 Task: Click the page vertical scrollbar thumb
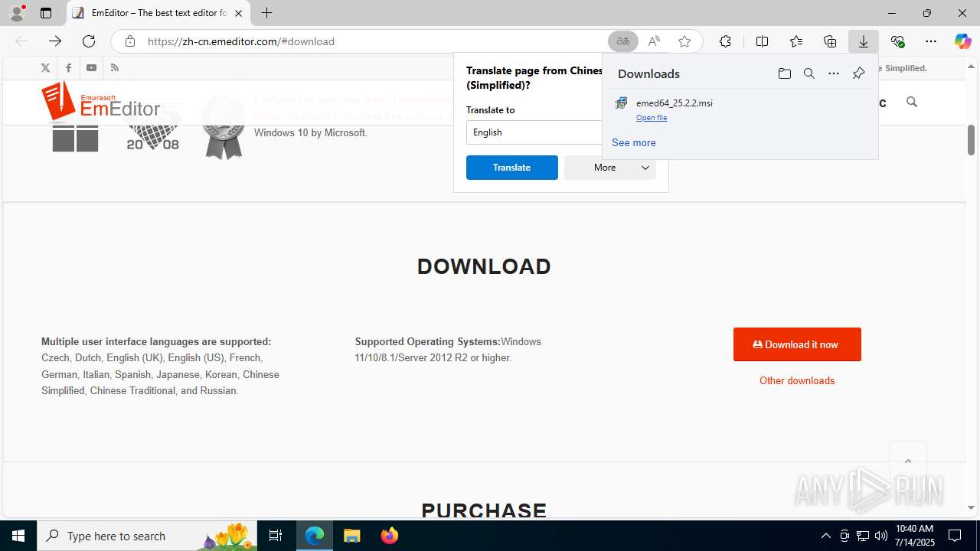971,139
